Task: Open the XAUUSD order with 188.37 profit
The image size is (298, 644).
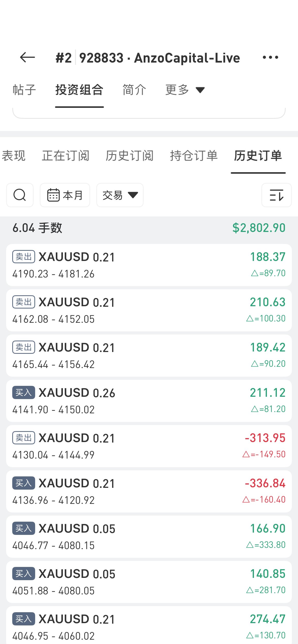Action: tap(149, 265)
